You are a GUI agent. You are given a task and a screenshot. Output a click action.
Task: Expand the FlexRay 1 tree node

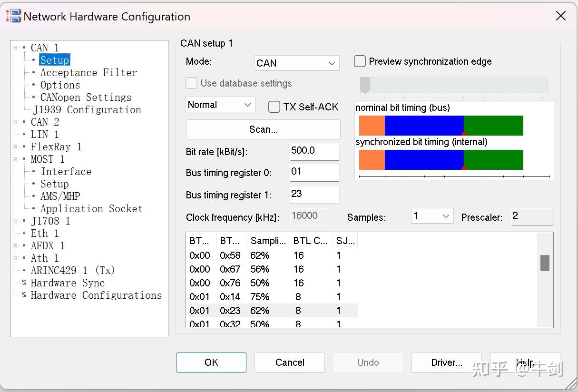point(16,147)
